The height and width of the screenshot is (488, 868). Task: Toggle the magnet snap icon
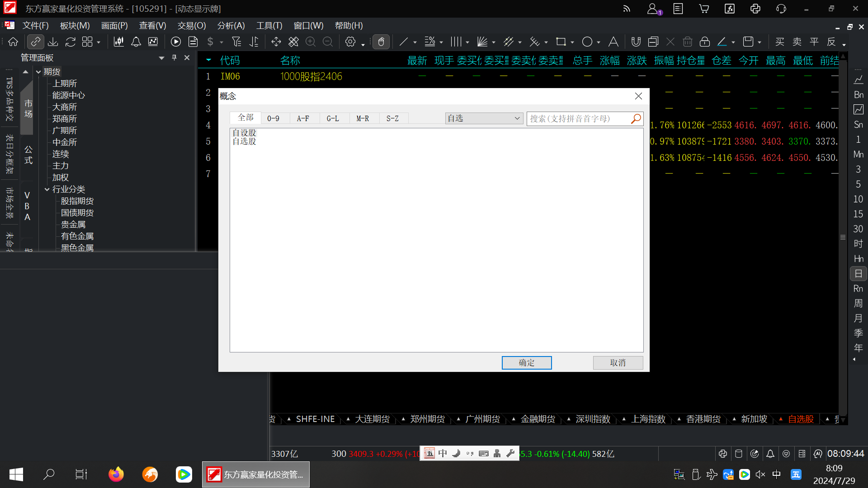(636, 42)
